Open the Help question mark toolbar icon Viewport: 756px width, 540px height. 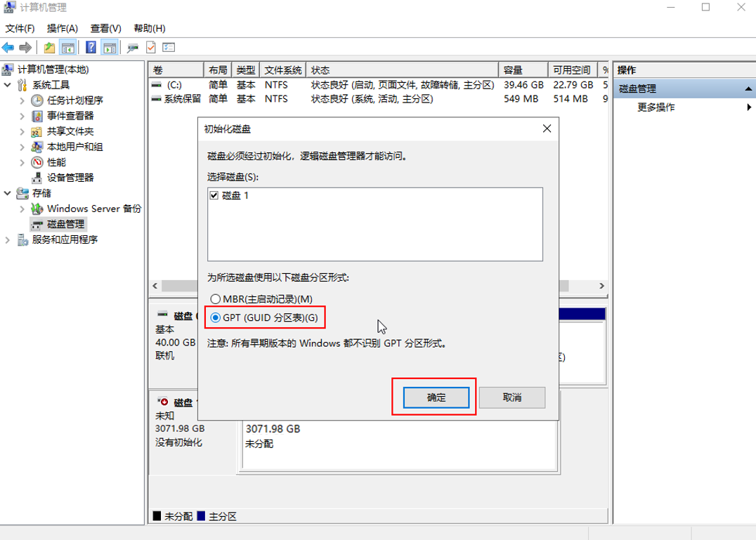91,47
